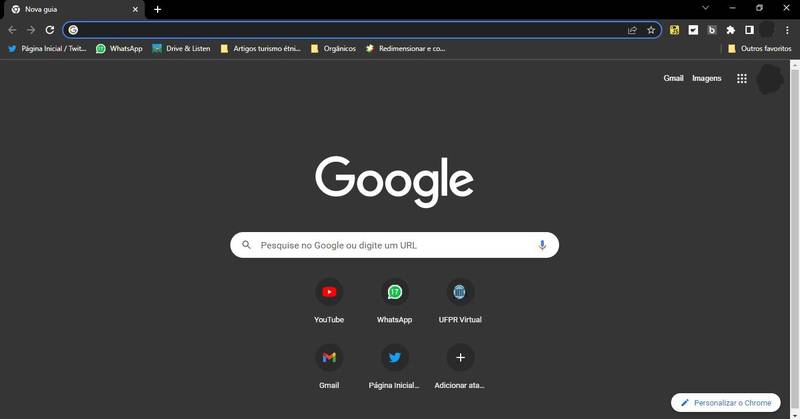Toggle the Chrome side panel
800x419 pixels.
pos(749,30)
